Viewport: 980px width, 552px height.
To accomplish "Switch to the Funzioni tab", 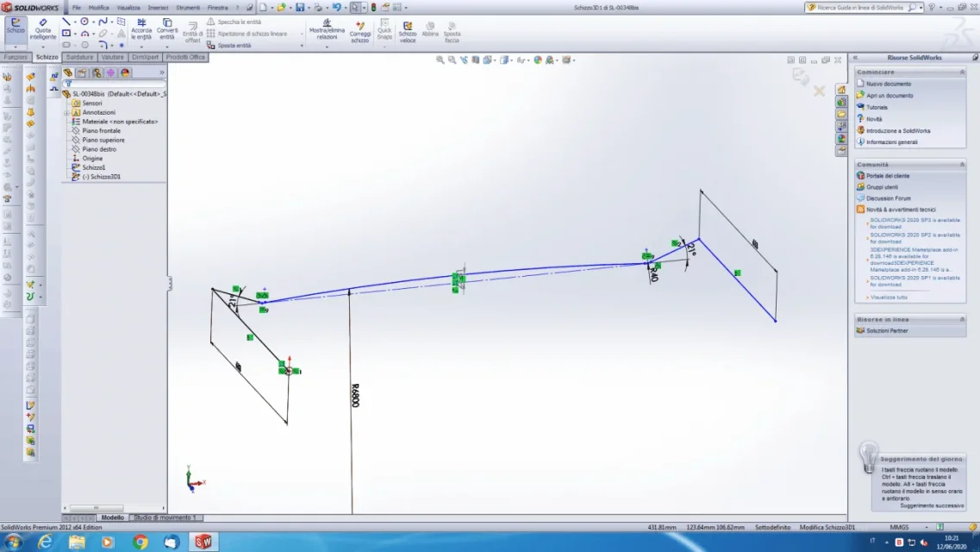I will pos(16,57).
